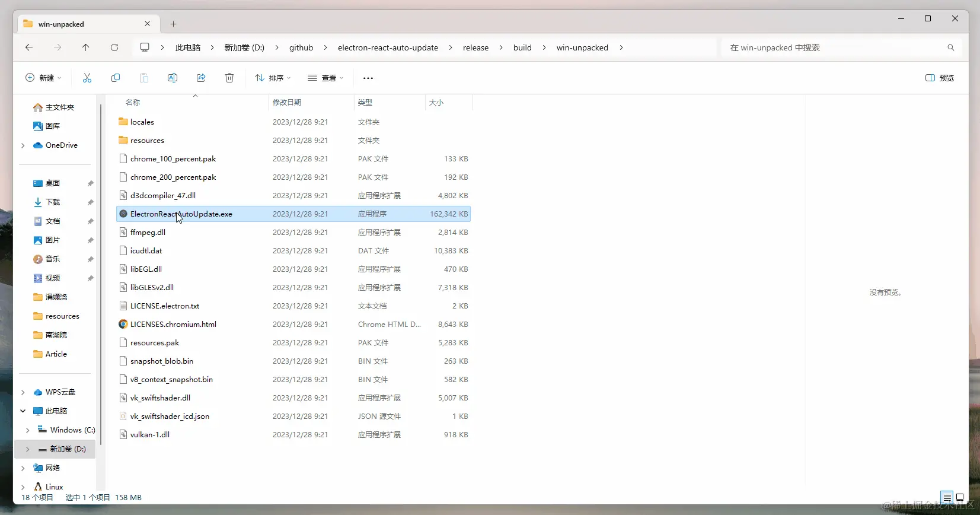
Task: Open a new tab with plus button
Action: pos(174,24)
